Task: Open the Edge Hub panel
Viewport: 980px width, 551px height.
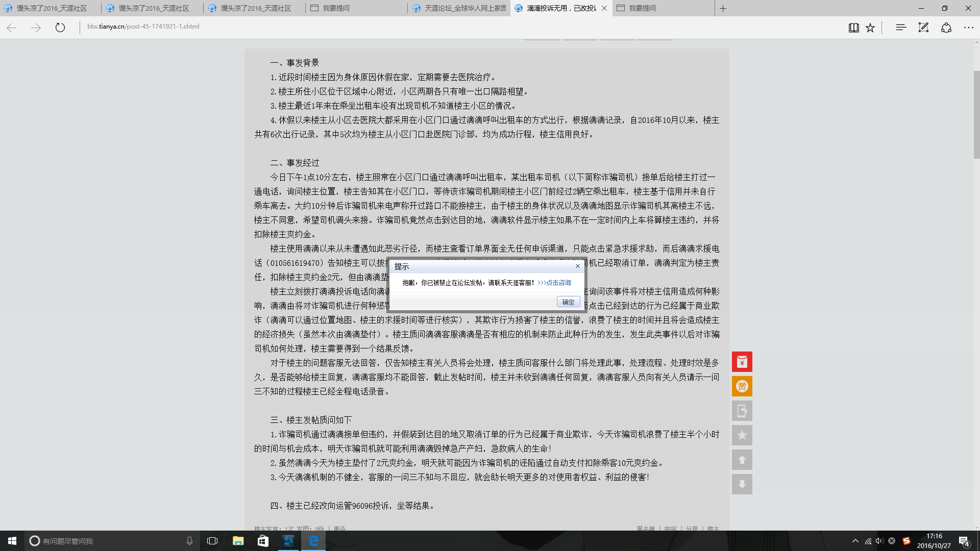Action: click(x=901, y=28)
